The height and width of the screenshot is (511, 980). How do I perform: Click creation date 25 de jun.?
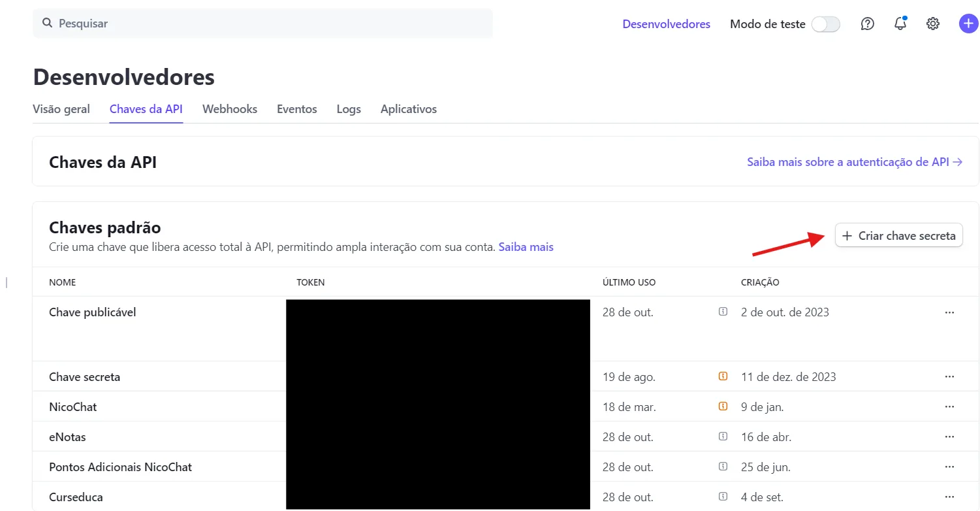[x=766, y=467]
